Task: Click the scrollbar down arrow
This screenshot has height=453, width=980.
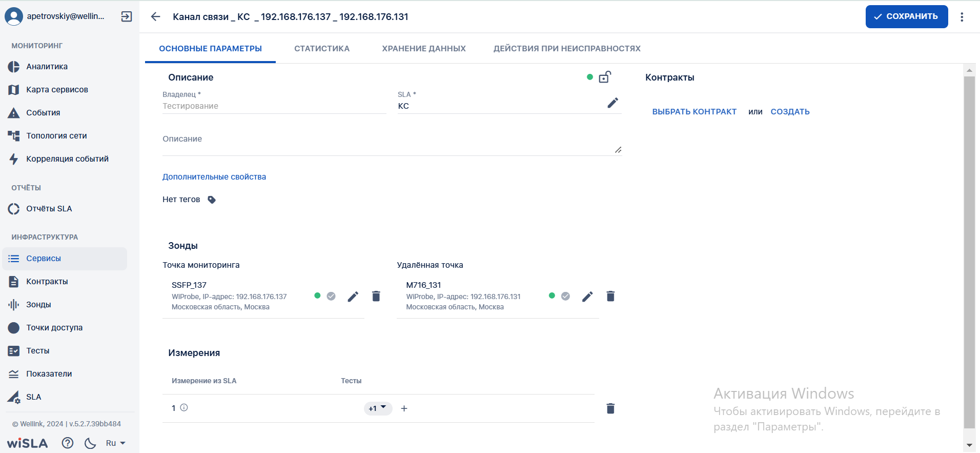Action: tap(969, 445)
